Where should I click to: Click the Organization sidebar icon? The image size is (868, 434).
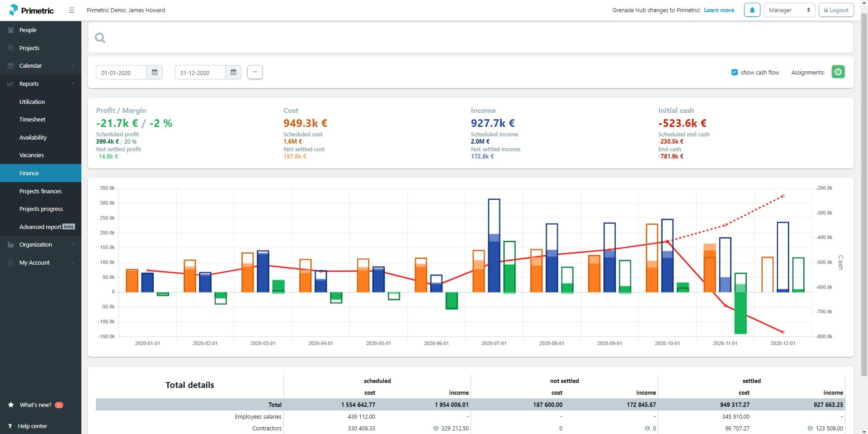(x=11, y=244)
